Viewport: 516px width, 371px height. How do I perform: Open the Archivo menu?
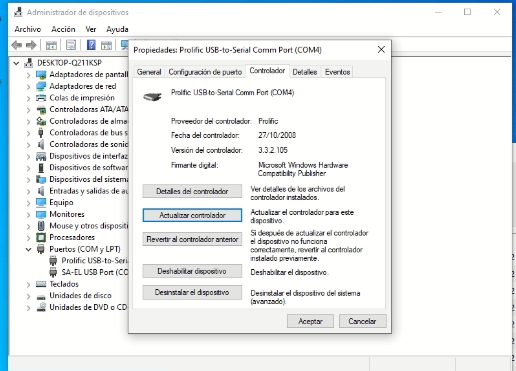tap(28, 29)
